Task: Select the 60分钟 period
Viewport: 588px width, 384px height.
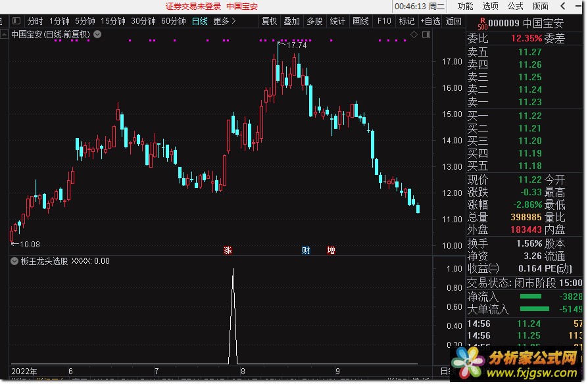Action: (x=173, y=21)
